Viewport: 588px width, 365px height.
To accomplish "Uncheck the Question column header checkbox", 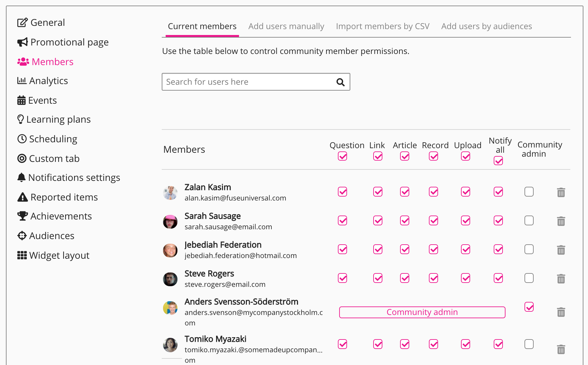I will [342, 156].
